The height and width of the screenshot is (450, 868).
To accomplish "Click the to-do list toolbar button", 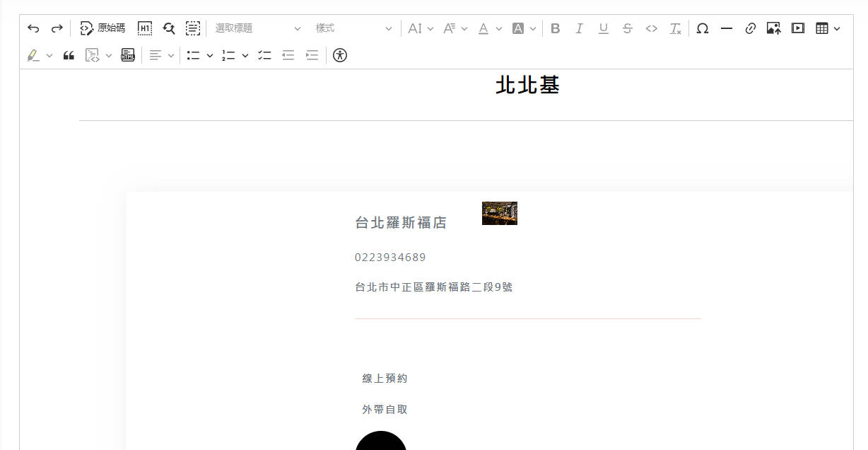I will click(x=264, y=55).
